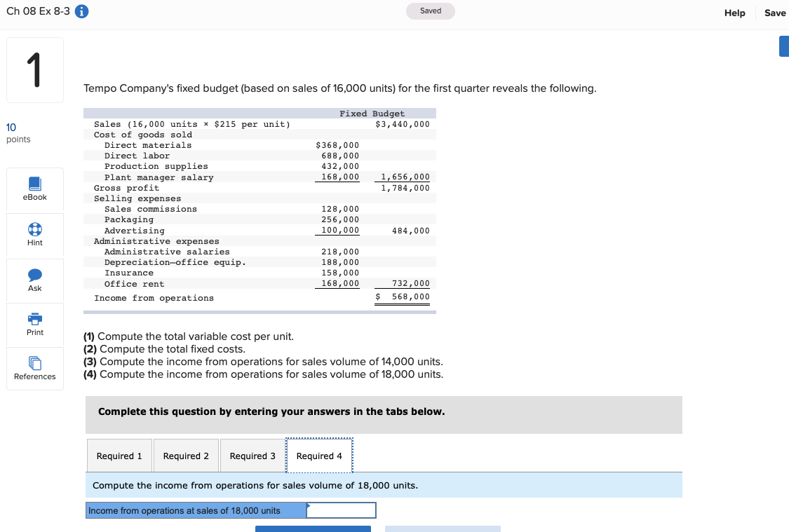The width and height of the screenshot is (789, 532).
Task: Click the Save control at top right
Action: 774,13
